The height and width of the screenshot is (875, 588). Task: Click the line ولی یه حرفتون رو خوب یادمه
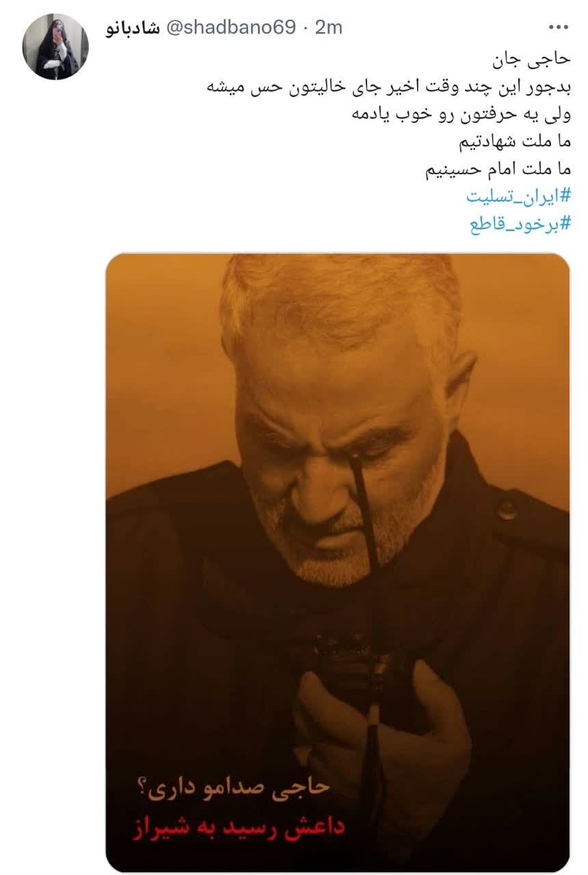[461, 115]
